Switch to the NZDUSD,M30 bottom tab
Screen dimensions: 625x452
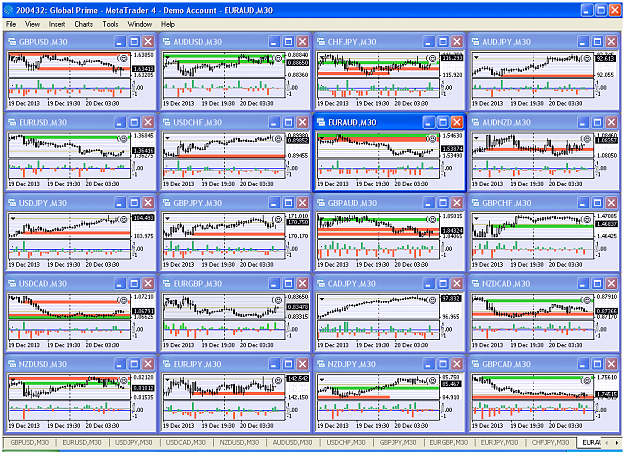(239, 442)
